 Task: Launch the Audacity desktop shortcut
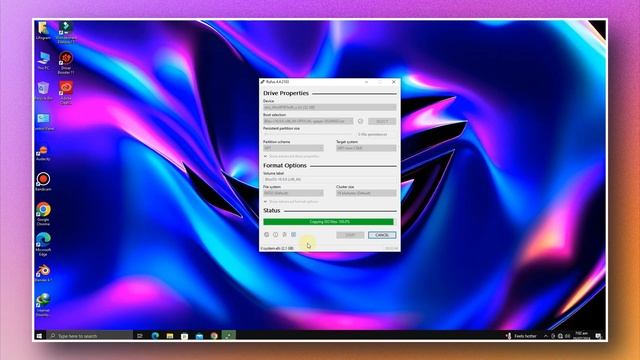click(43, 153)
